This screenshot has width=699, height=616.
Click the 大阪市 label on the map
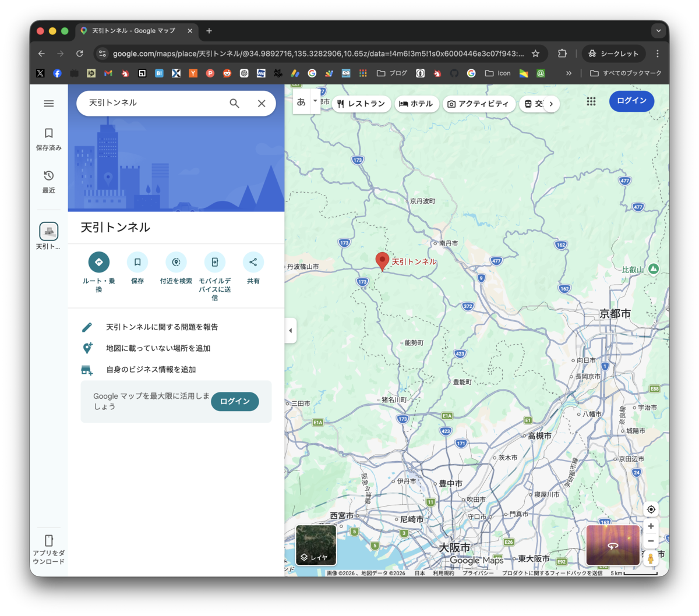[x=454, y=547]
